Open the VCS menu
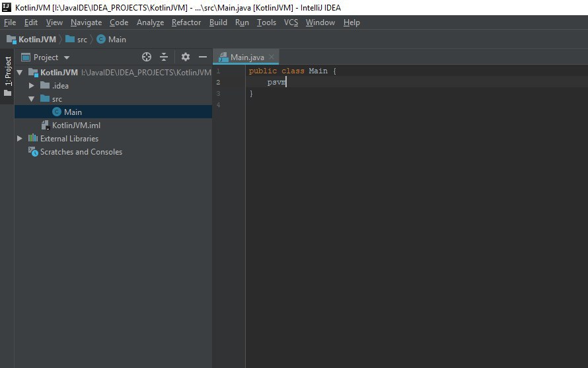This screenshot has width=588, height=368. [291, 22]
